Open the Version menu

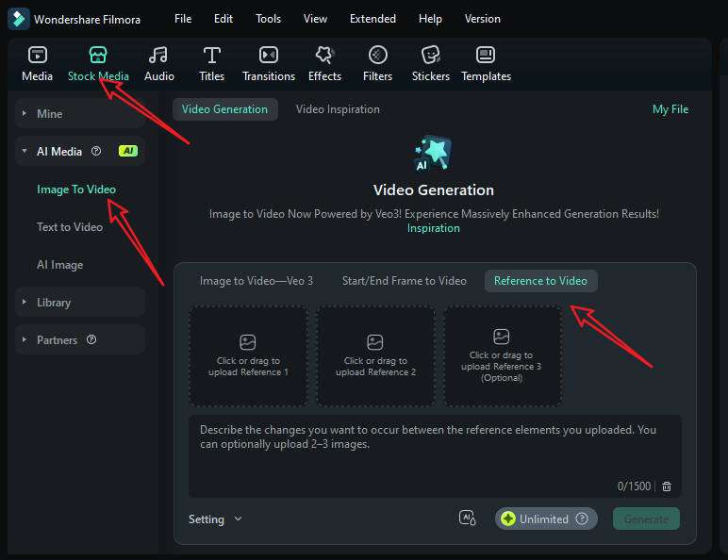483,19
